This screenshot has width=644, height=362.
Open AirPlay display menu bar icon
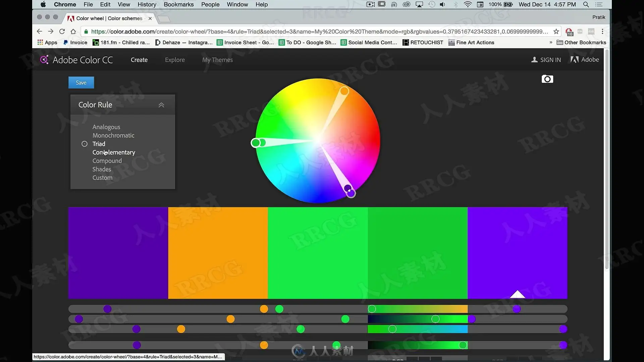(419, 4)
